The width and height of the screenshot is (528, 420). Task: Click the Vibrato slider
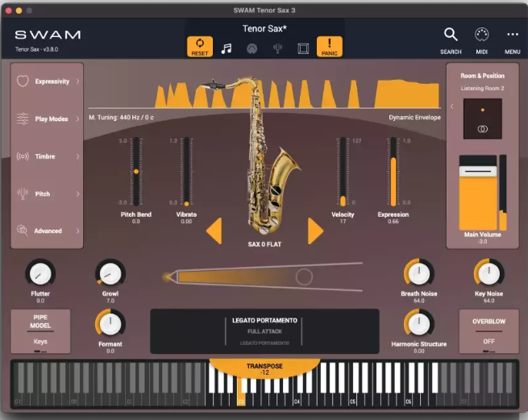tap(186, 172)
